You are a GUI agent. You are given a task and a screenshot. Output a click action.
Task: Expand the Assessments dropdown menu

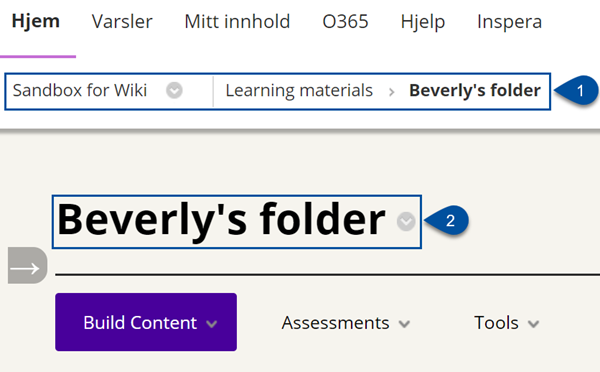(x=346, y=323)
